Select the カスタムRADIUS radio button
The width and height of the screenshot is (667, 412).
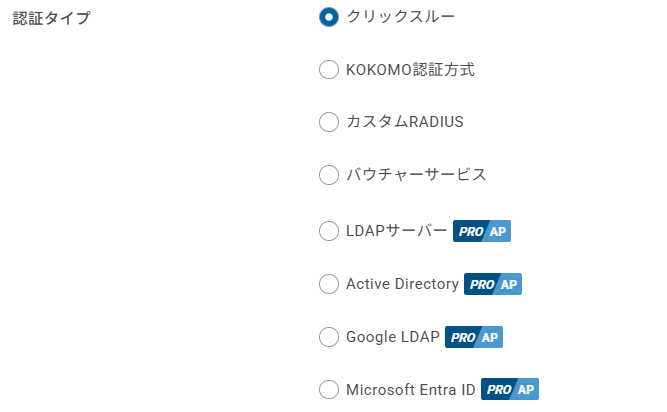pos(329,122)
